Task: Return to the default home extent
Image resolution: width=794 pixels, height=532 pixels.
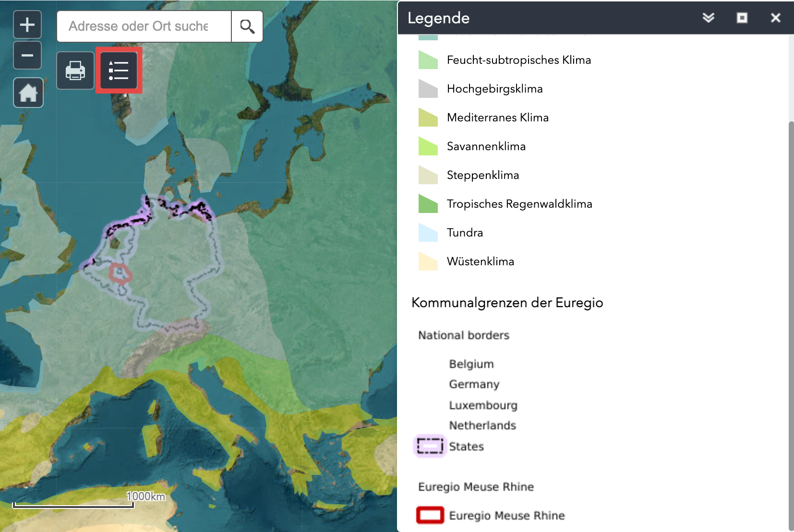Action: coord(28,93)
